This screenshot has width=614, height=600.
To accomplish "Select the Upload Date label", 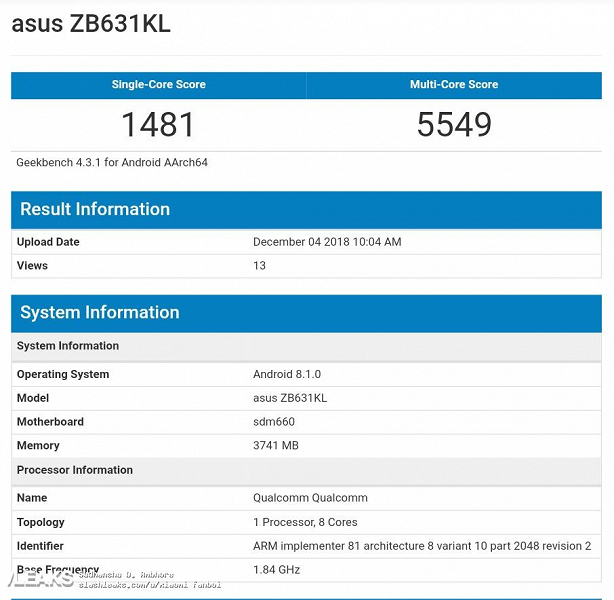I will pos(48,242).
